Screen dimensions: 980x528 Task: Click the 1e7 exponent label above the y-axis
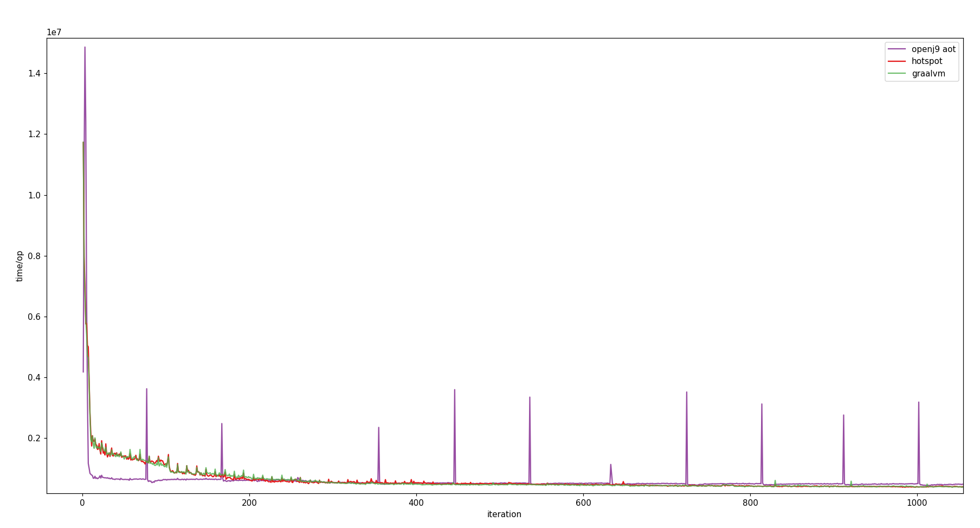tap(54, 33)
